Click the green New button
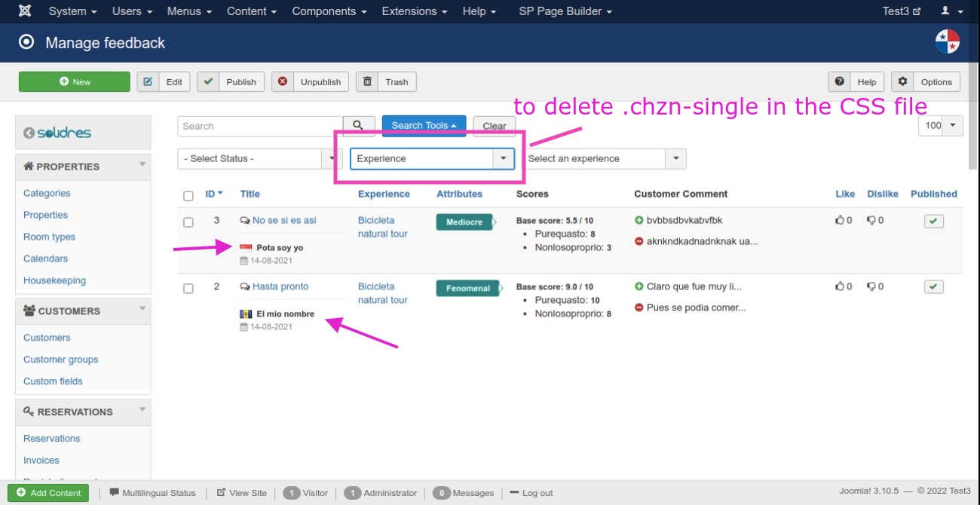This screenshot has height=505, width=980. tap(74, 82)
